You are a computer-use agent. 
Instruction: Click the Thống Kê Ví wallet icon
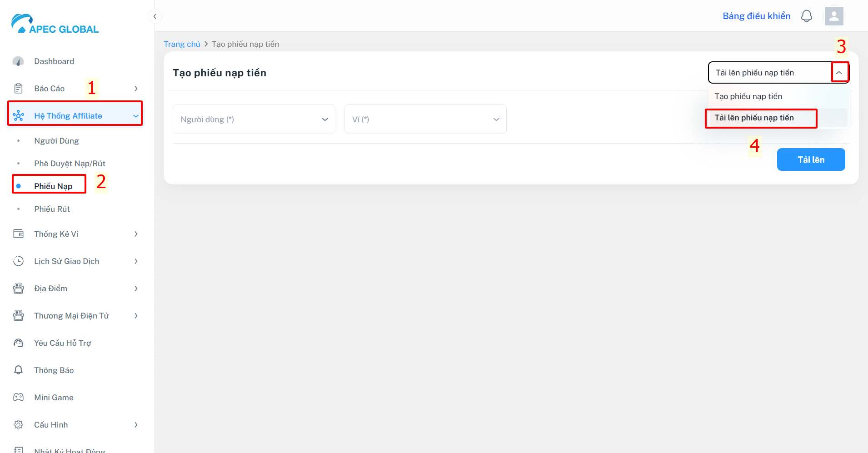click(x=18, y=234)
